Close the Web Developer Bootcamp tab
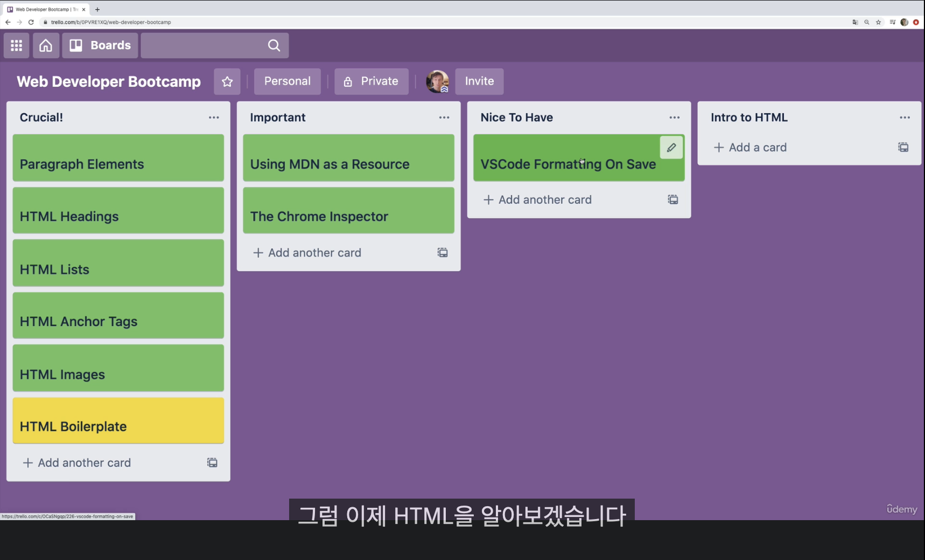 83,9
